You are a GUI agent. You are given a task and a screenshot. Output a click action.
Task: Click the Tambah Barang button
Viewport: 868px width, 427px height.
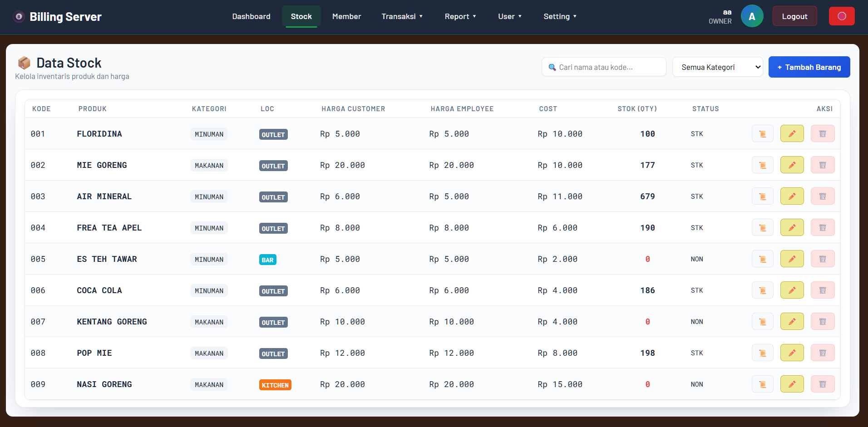click(809, 67)
